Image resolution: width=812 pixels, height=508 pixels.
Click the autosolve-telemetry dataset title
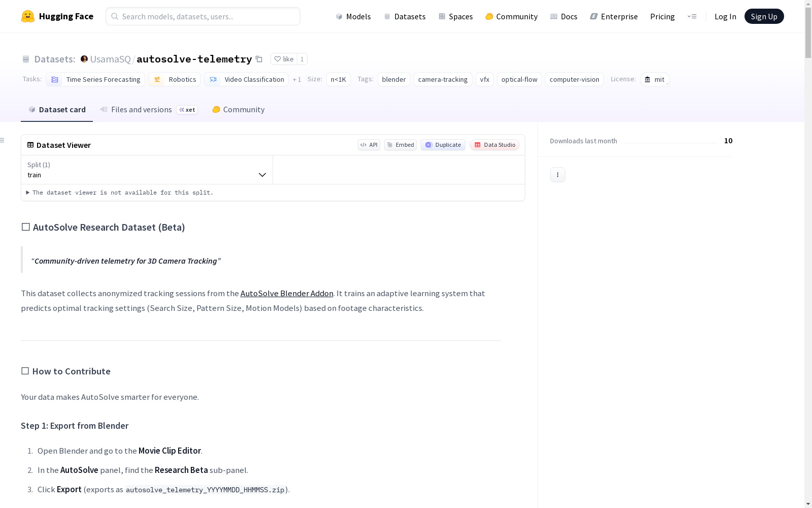[x=194, y=59]
